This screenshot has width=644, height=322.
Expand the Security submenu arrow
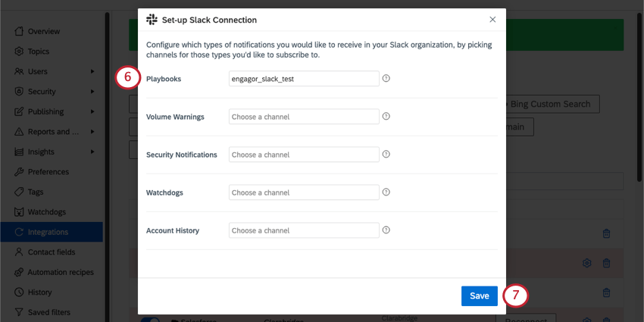[x=92, y=92]
